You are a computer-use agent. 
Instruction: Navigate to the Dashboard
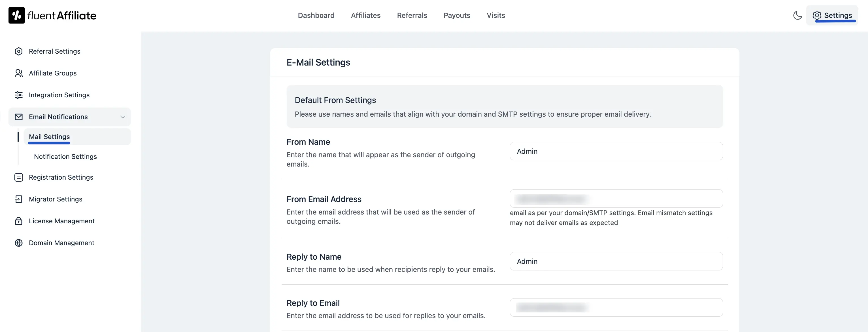click(x=316, y=15)
